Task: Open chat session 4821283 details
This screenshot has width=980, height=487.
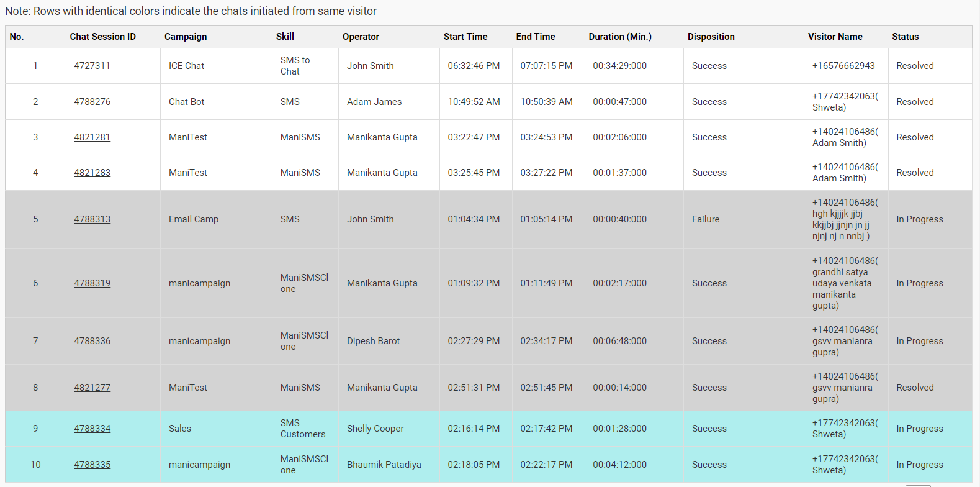Action: tap(92, 173)
